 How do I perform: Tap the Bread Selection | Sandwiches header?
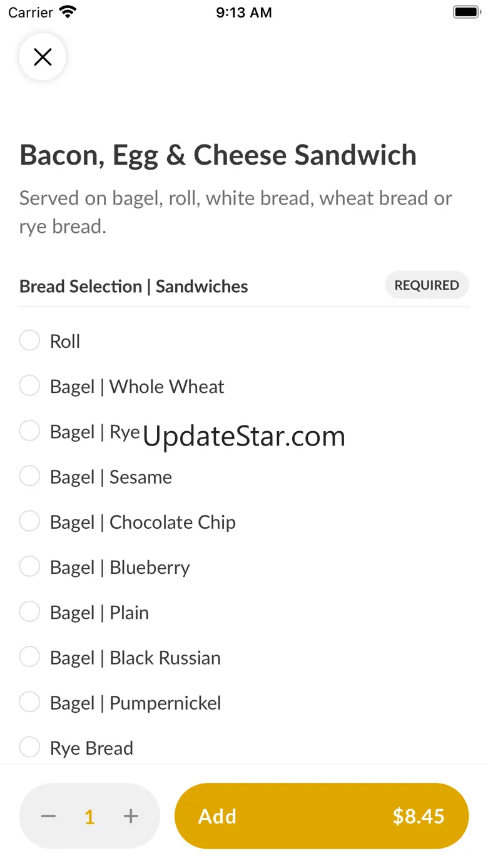134,287
